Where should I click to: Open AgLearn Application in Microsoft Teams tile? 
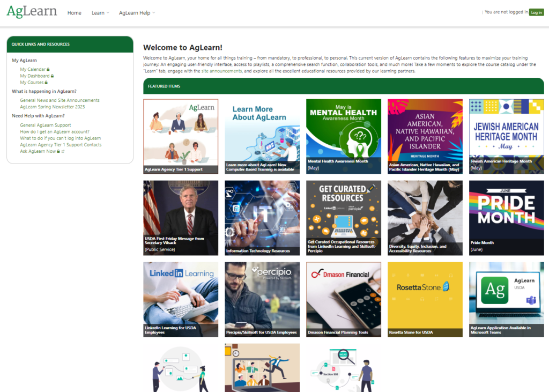507,300
